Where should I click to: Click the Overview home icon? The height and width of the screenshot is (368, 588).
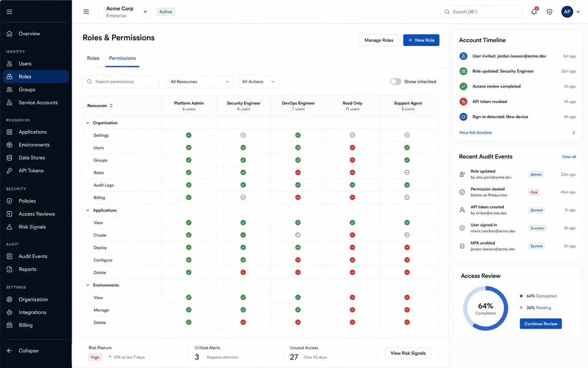click(10, 34)
